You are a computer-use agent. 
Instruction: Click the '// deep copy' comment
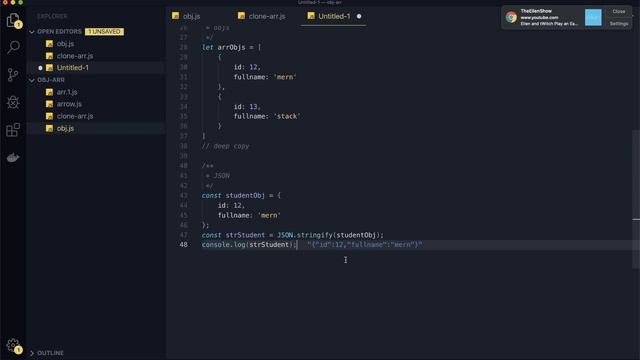pos(225,146)
